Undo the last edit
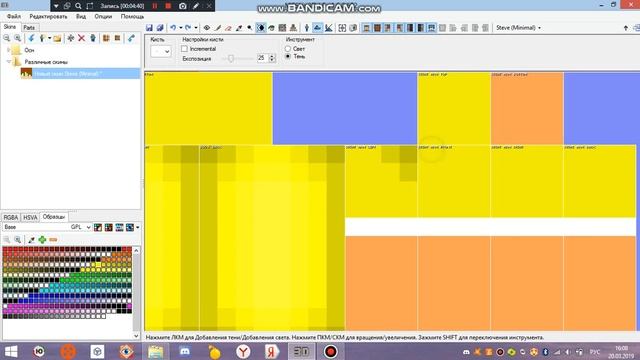This screenshot has height=360, width=640. (173, 28)
